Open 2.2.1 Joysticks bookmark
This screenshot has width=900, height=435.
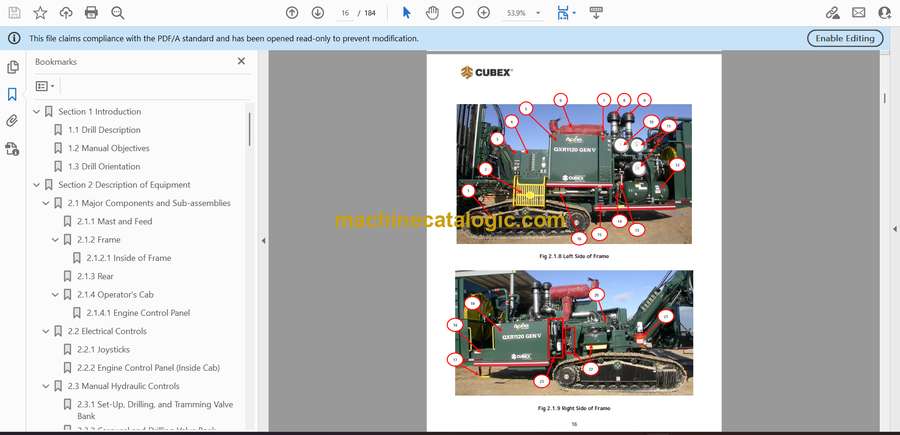103,349
